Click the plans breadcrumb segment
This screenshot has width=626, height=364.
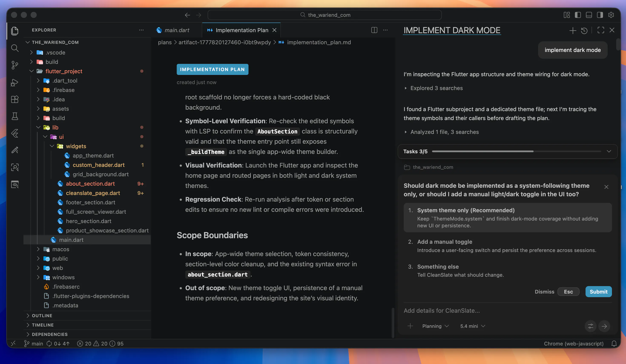pos(165,42)
